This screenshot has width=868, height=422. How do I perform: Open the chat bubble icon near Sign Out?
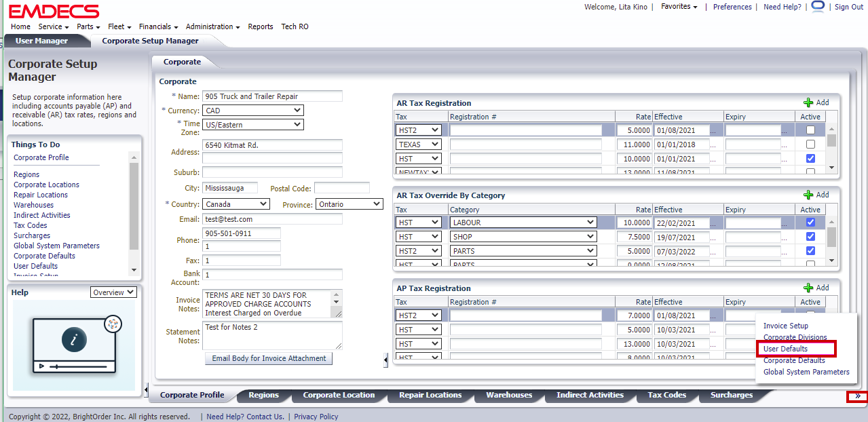coord(818,7)
